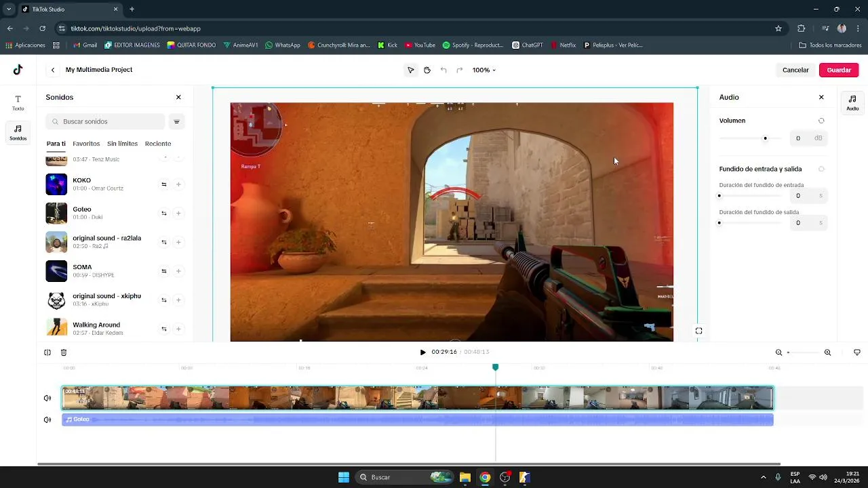Viewport: 868px width, 488px height.
Task: Select the hand pan tool
Action: click(x=427, y=70)
